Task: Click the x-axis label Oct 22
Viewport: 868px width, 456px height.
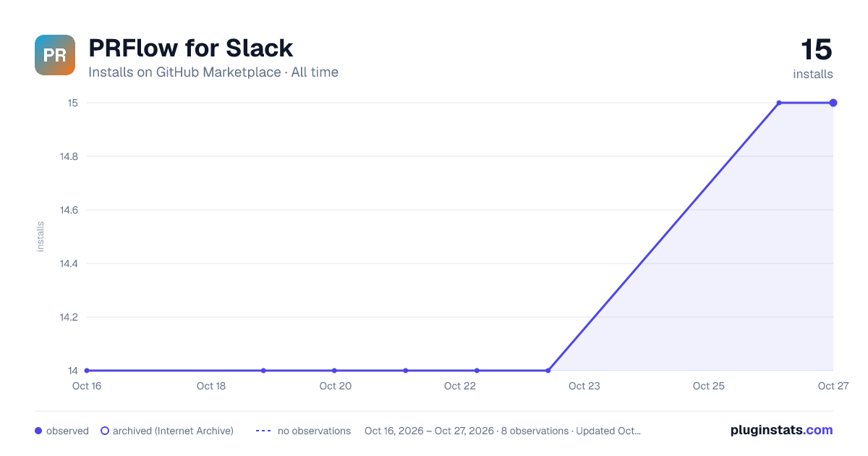Action: pos(460,386)
